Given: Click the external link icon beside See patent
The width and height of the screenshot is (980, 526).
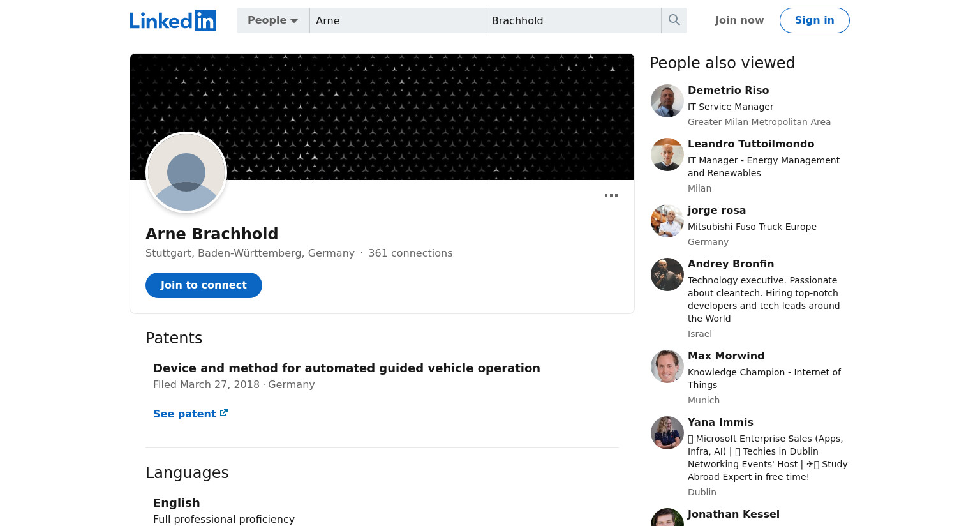Looking at the screenshot, I should (x=224, y=413).
